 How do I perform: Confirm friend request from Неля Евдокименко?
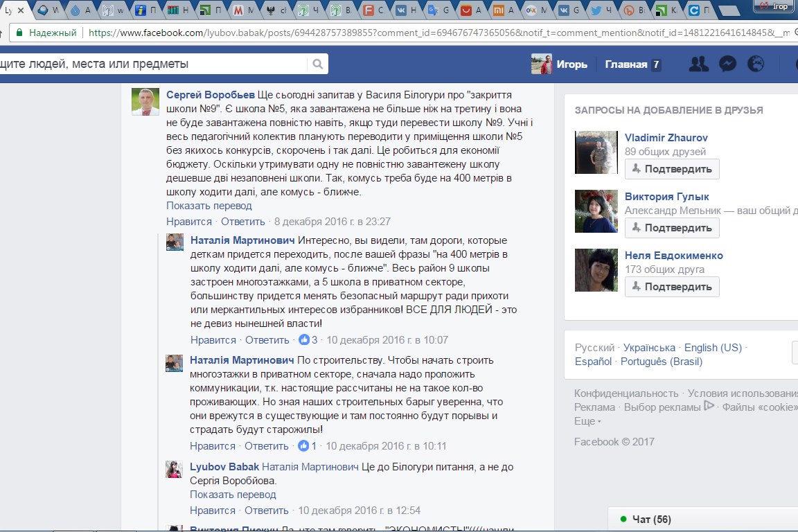tap(672, 287)
